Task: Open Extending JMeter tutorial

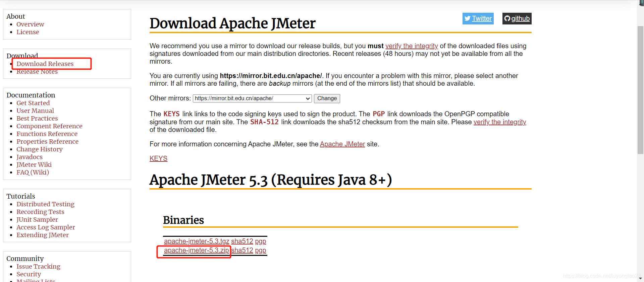Action: [x=43, y=235]
